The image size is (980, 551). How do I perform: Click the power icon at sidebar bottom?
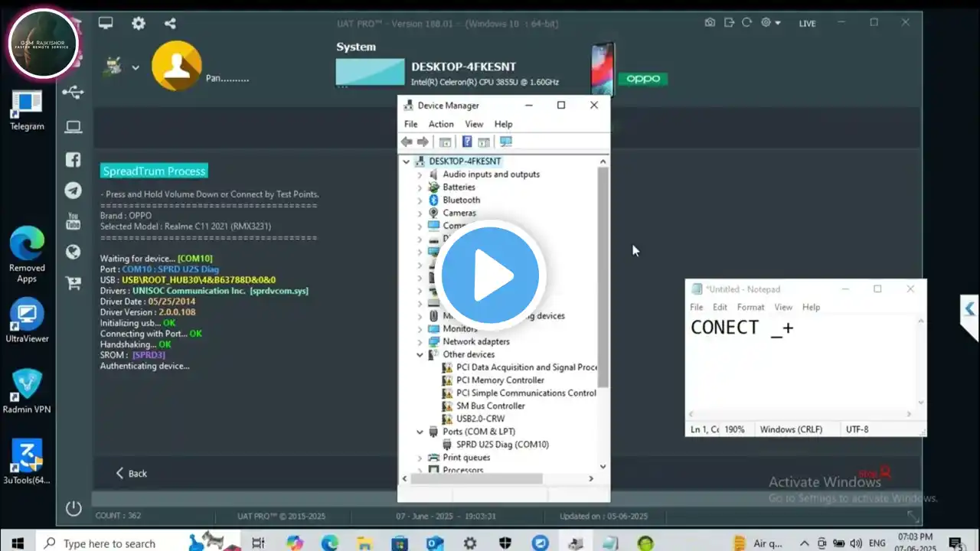(73, 507)
